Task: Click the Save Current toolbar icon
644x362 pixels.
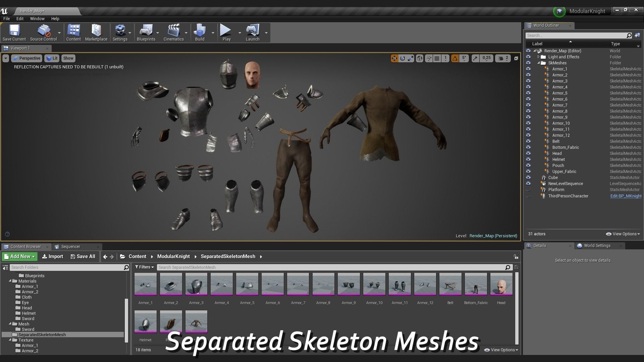Action: point(14,31)
